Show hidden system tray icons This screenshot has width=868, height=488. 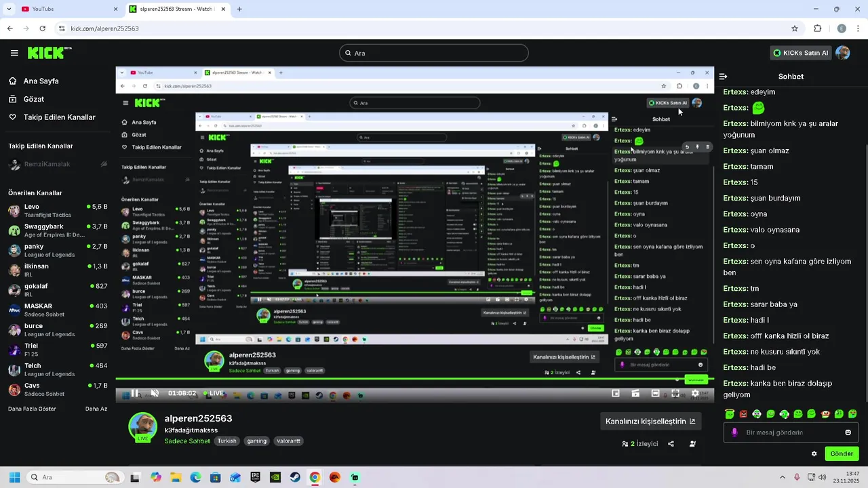coord(782,477)
